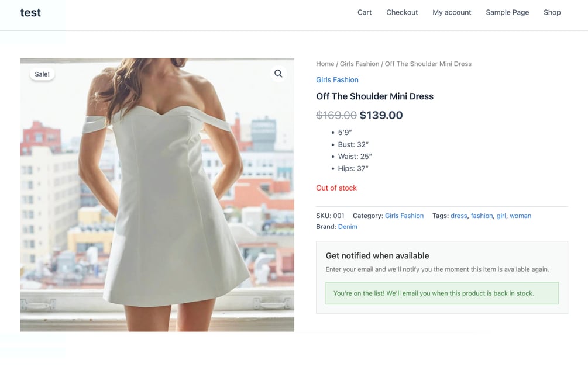
Task: Open the Cart page from navigation
Action: (x=364, y=12)
